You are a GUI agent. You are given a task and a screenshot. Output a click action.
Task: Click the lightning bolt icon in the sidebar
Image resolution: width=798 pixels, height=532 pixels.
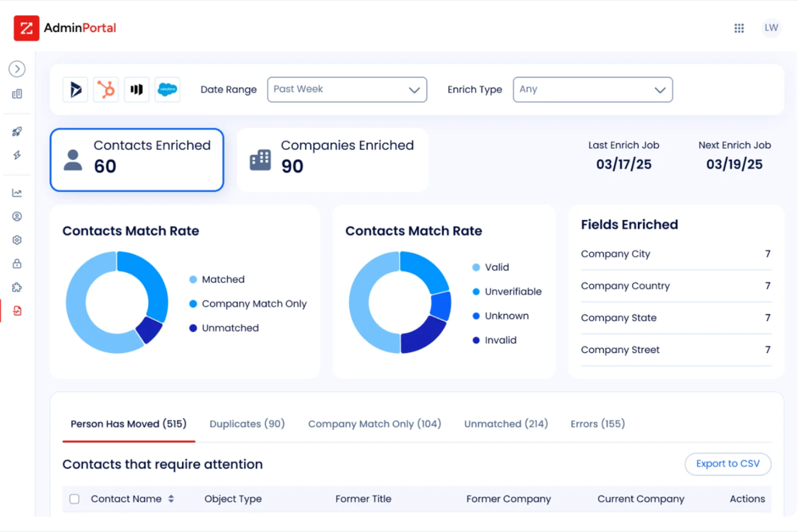coord(17,155)
